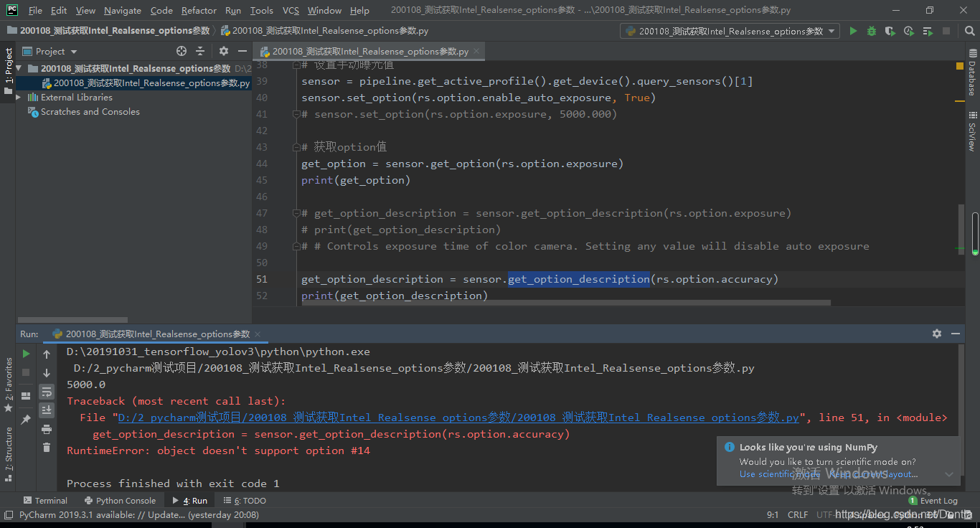Open the 6: TODO tab
Image resolution: width=980 pixels, height=528 pixels.
pos(245,501)
